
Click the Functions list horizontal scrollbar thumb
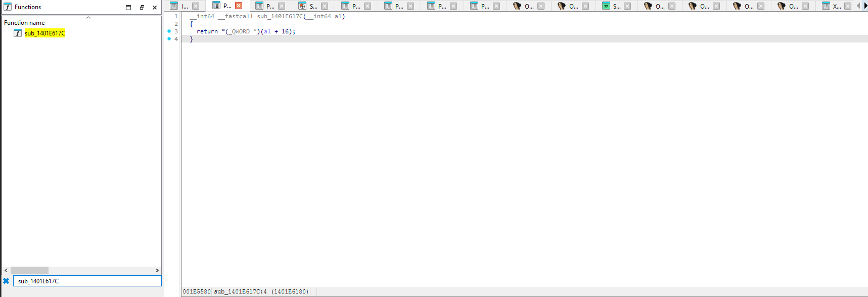[29, 271]
